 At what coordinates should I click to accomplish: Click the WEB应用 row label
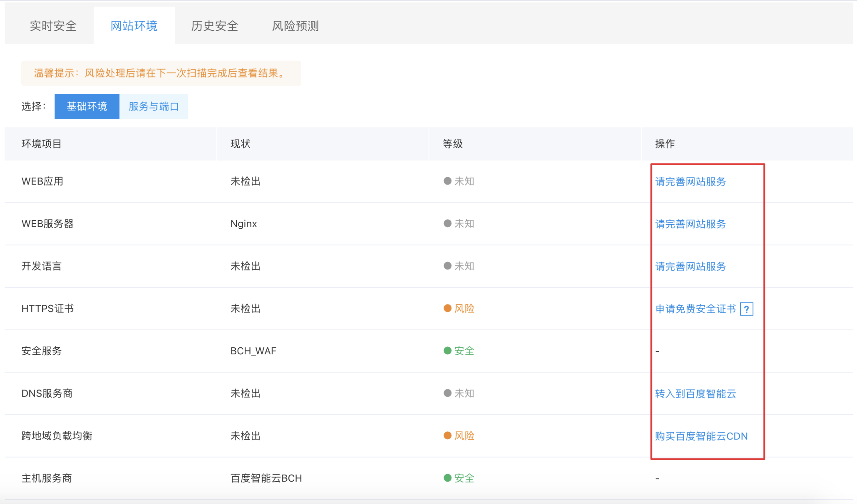(42, 181)
